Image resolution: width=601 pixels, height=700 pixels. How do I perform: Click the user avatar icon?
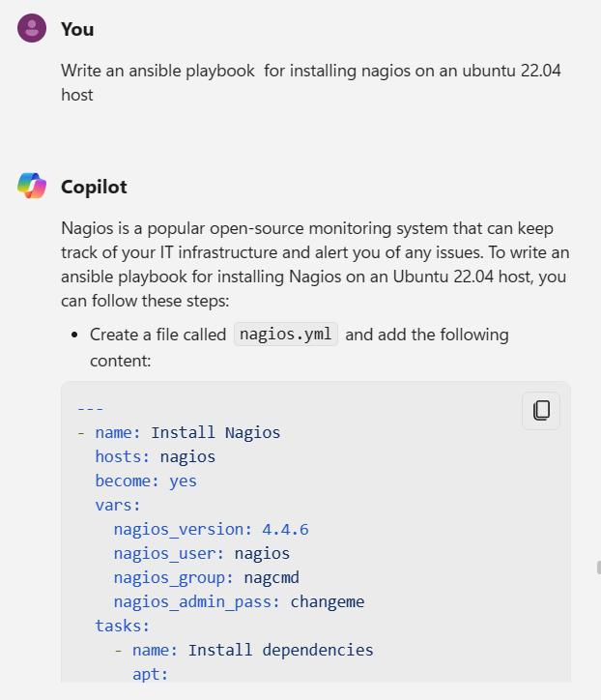32,28
